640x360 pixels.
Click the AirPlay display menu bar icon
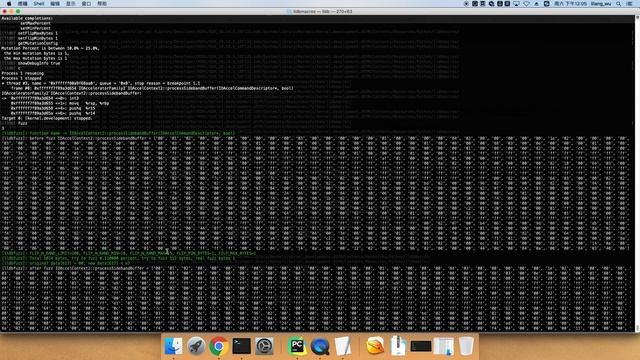click(x=516, y=4)
